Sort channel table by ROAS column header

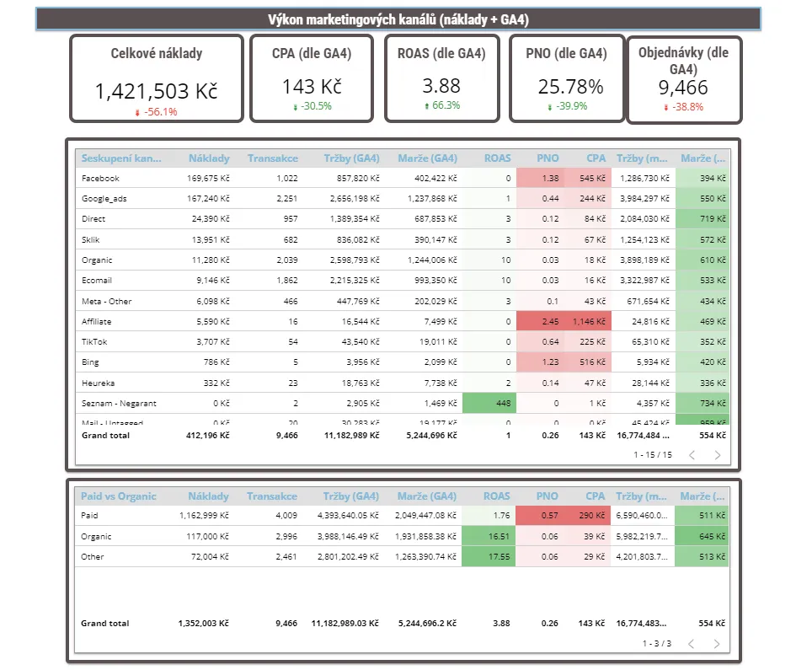(x=497, y=158)
